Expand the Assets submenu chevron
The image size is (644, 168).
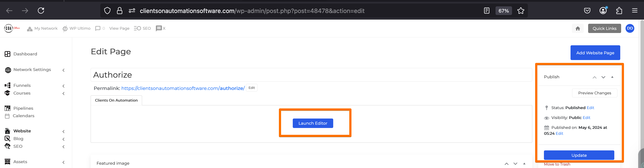[64, 162]
